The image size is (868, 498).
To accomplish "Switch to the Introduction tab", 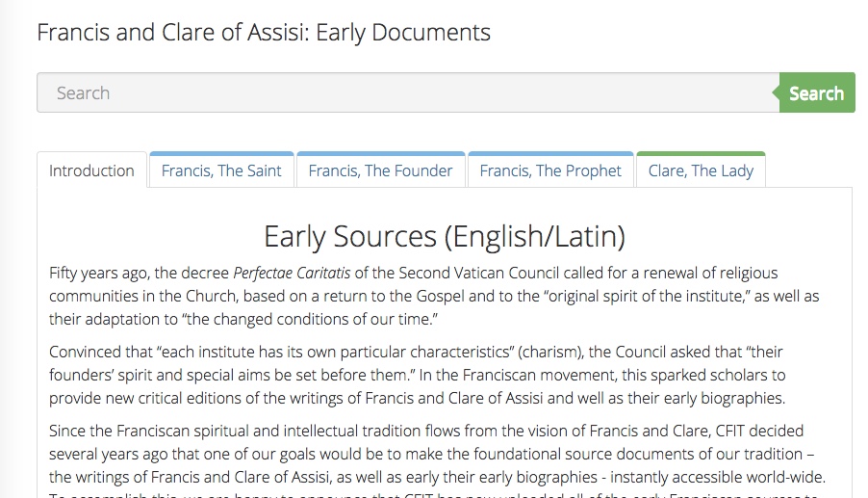I will [x=91, y=170].
